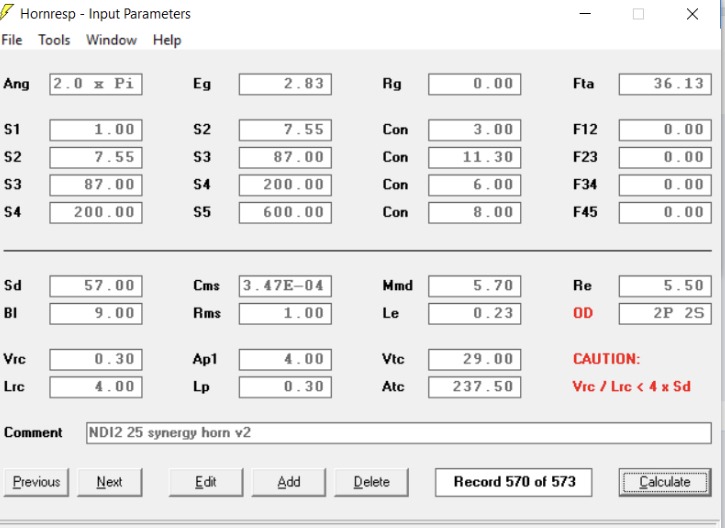This screenshot has height=528, width=725.
Task: Click the Ang label
Action: [16, 84]
